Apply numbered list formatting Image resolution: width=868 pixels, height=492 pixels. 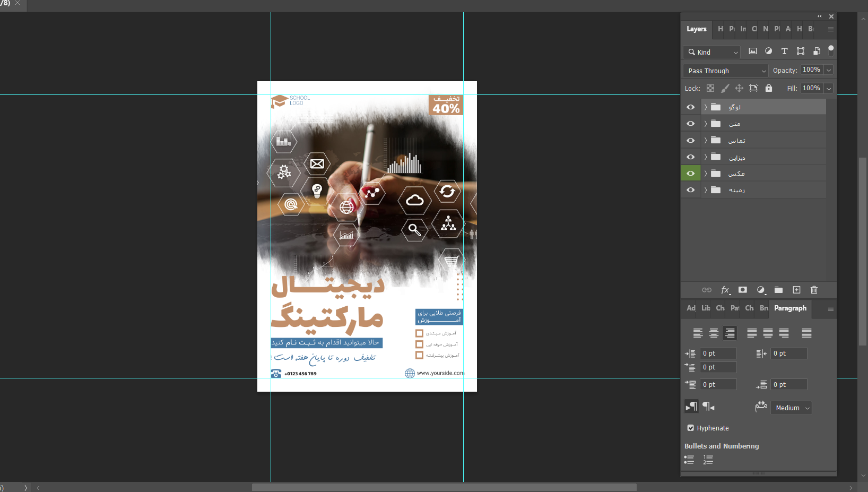708,460
